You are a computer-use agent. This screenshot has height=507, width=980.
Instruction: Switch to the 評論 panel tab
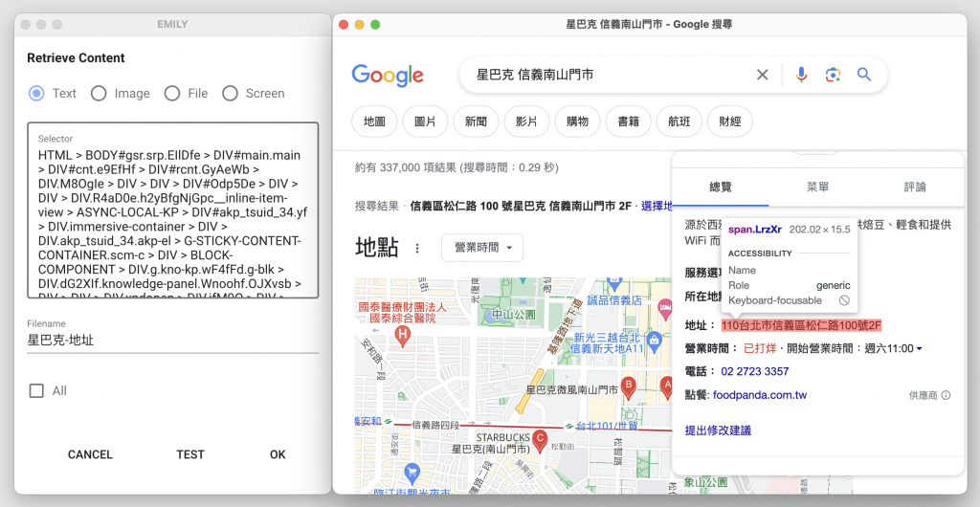(x=915, y=187)
